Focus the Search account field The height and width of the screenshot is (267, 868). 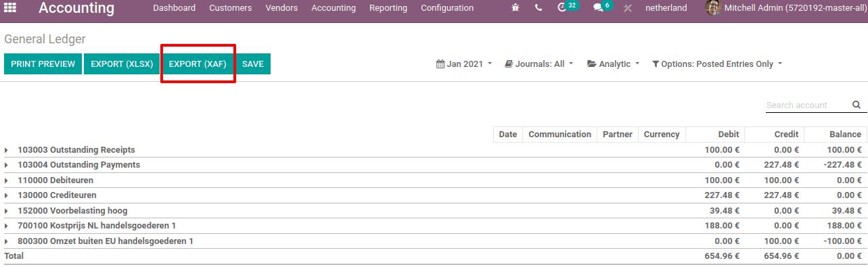tap(807, 105)
